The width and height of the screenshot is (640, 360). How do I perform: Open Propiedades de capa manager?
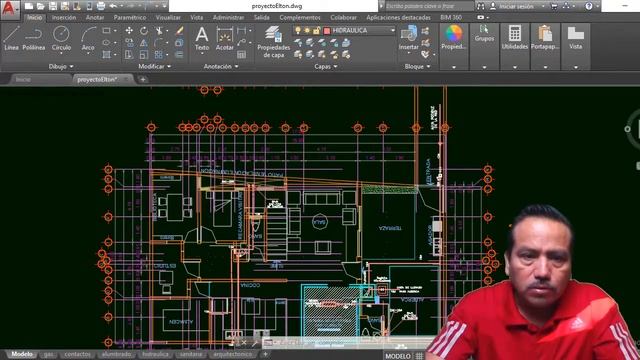click(273, 42)
